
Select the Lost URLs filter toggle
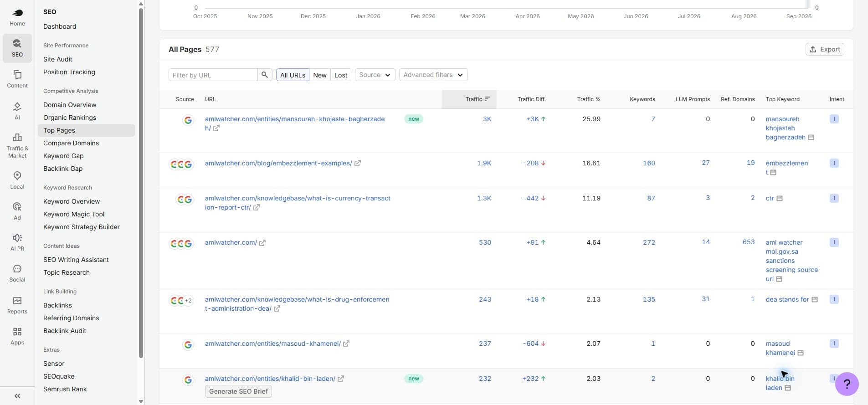click(x=341, y=75)
